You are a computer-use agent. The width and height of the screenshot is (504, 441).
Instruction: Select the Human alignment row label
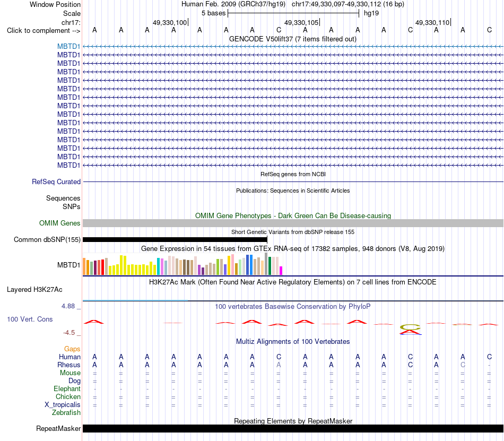coord(69,357)
